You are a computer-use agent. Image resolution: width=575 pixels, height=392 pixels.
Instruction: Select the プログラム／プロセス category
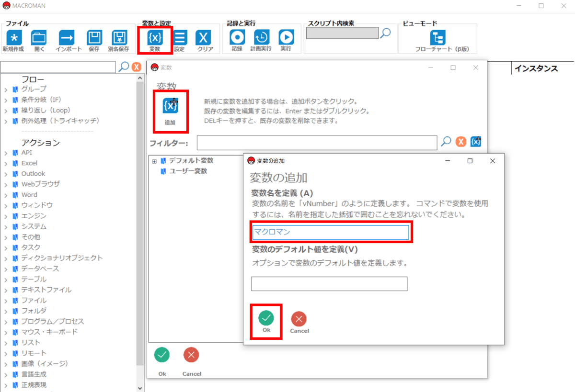53,321
